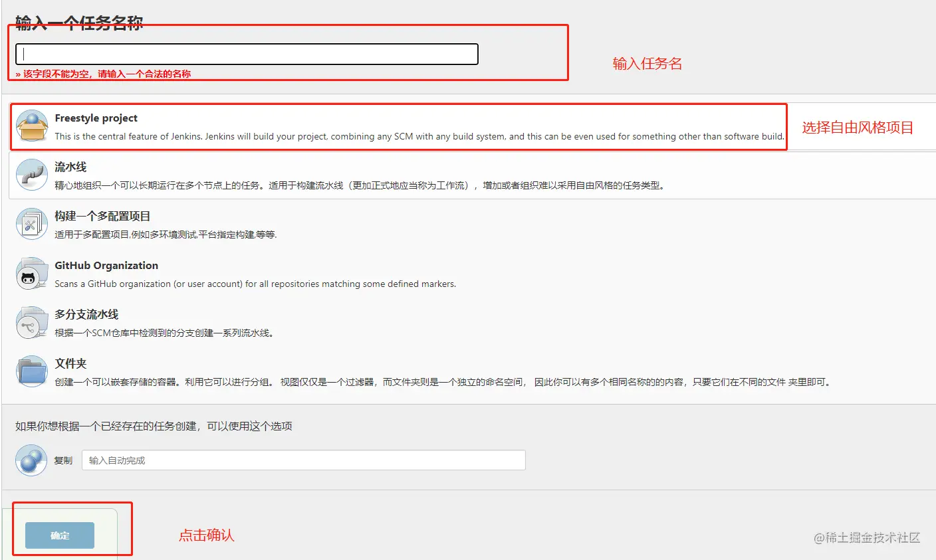Select the 文件夹 title

coord(70,363)
